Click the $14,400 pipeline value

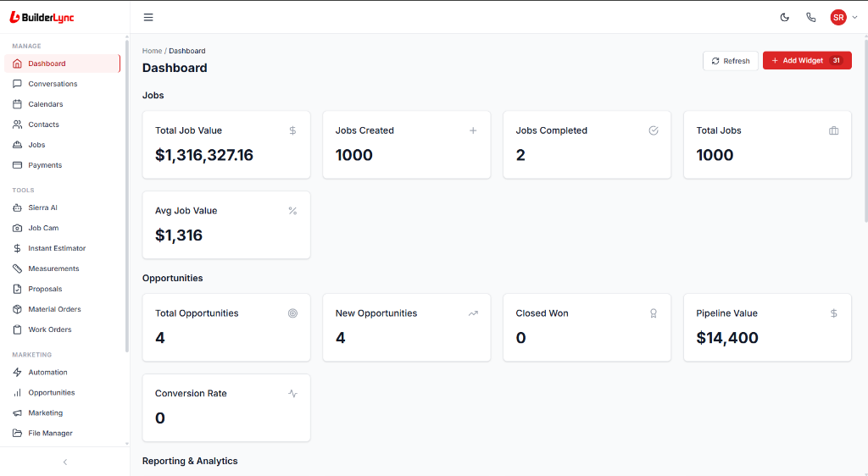(726, 338)
